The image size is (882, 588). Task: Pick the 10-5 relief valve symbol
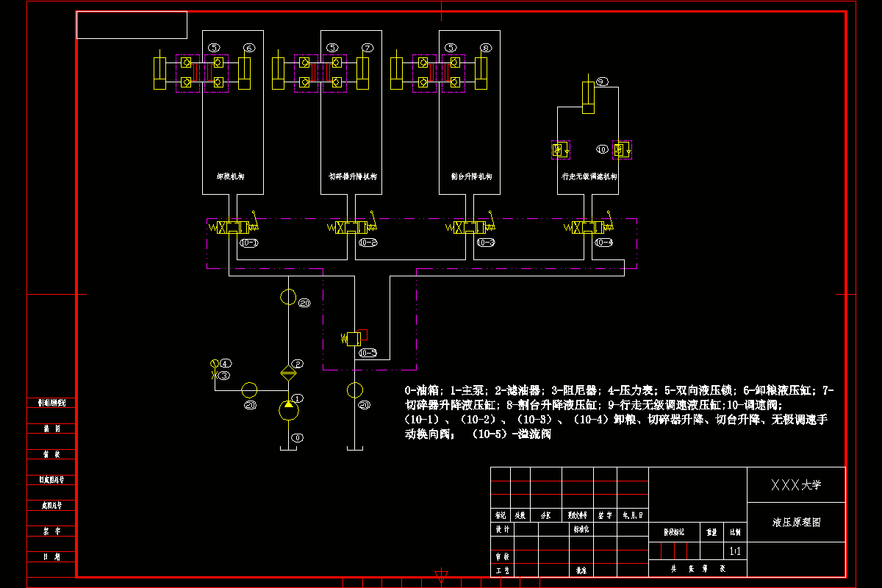354,337
